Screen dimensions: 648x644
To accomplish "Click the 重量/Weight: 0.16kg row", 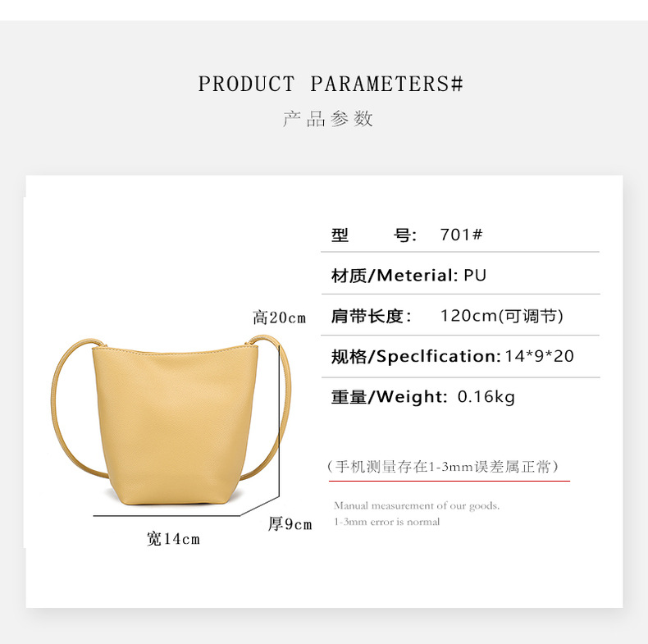I will coord(460,397).
